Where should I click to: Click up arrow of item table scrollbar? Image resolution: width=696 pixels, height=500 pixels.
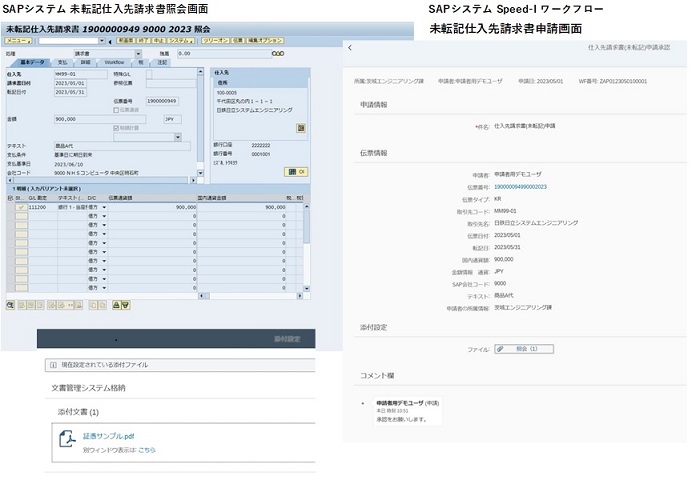point(306,207)
